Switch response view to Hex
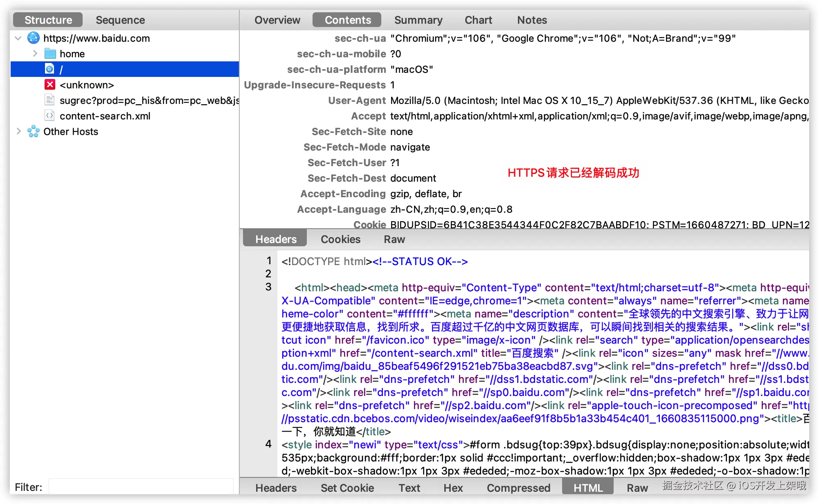This screenshot has width=819, height=504. point(453,488)
